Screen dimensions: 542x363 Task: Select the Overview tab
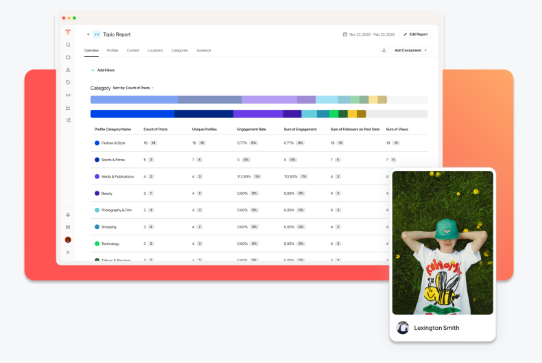click(x=91, y=50)
